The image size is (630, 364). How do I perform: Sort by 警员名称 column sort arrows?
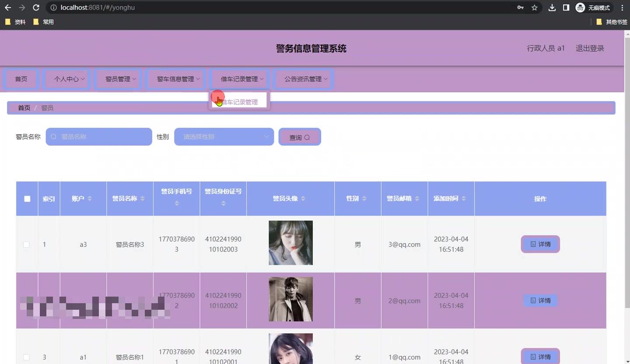tap(143, 199)
